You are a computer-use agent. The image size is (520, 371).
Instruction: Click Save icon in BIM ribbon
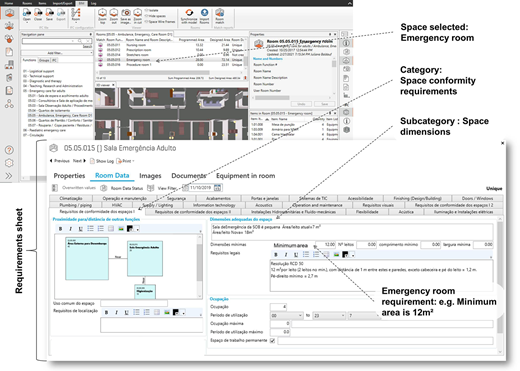click(x=49, y=13)
